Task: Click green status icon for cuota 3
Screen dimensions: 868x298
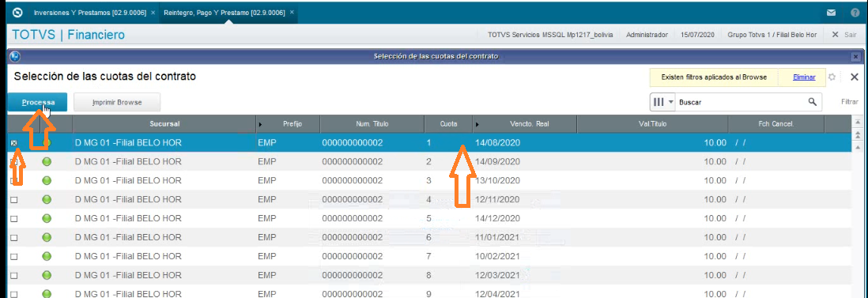Action: click(x=47, y=180)
